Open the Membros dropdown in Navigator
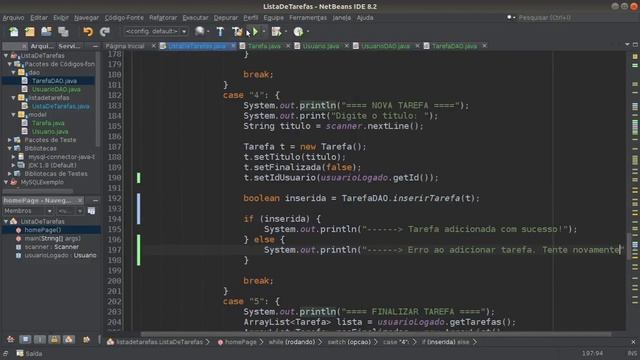 [x=28, y=211]
